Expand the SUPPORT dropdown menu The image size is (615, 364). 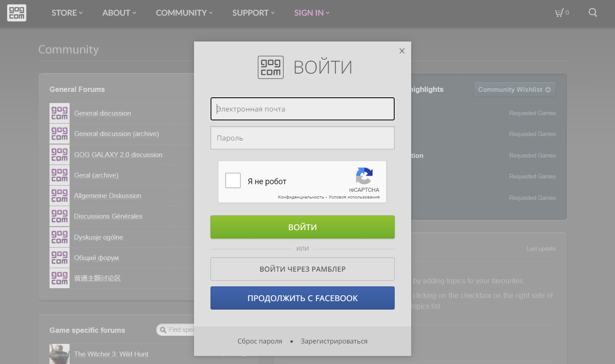point(253,13)
